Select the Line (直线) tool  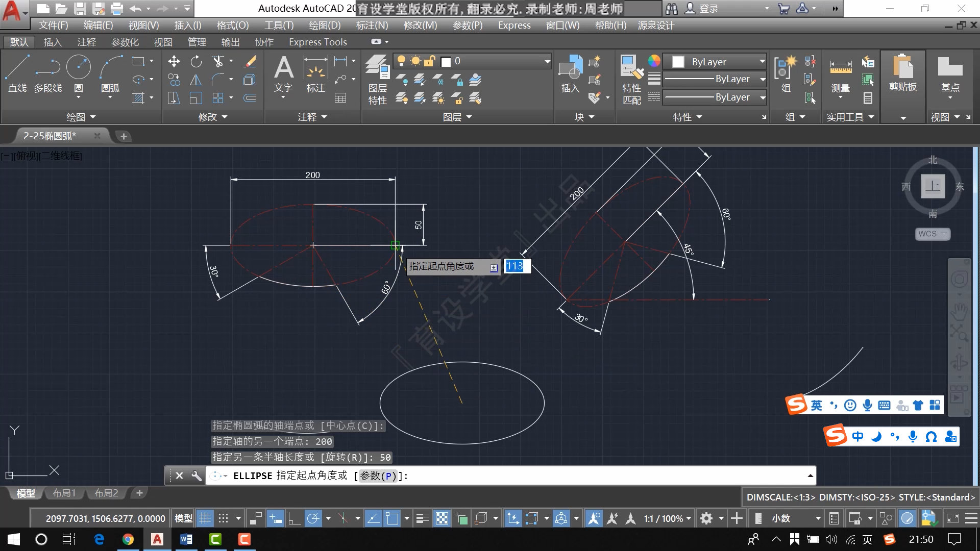coord(17,74)
